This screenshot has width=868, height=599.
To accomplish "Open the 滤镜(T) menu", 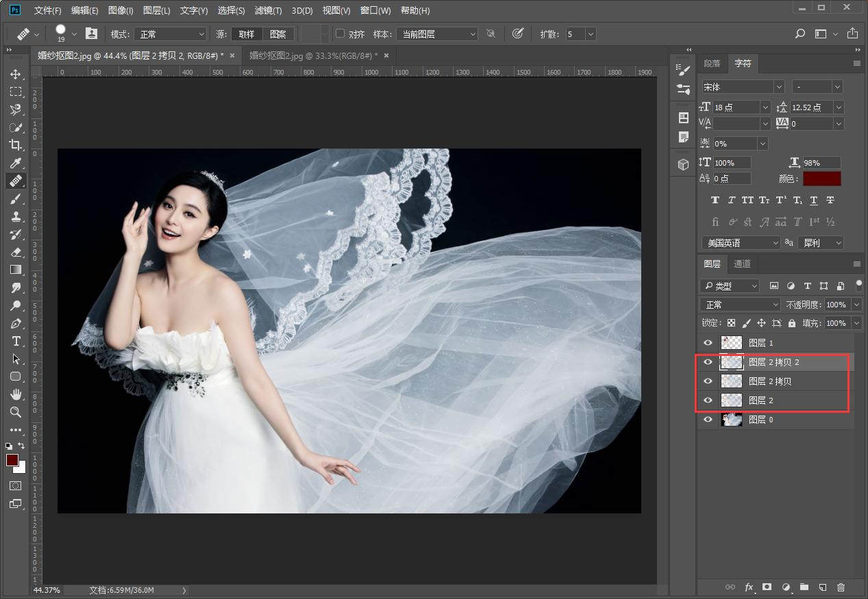I will [x=269, y=11].
